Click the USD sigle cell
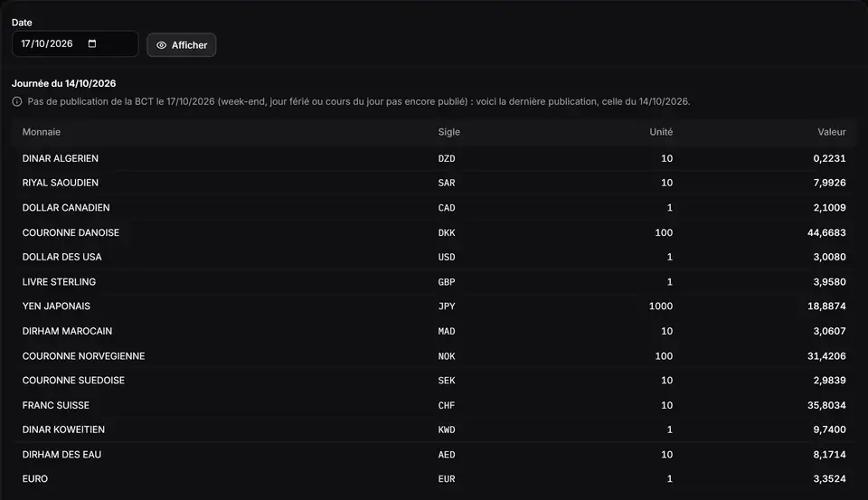868x500 pixels. [x=447, y=258]
